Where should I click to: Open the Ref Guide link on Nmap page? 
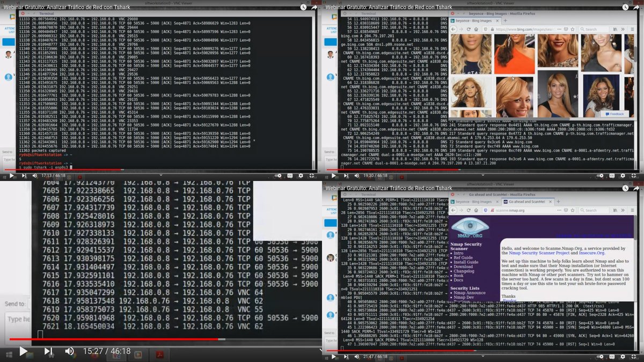pyautogui.click(x=464, y=257)
